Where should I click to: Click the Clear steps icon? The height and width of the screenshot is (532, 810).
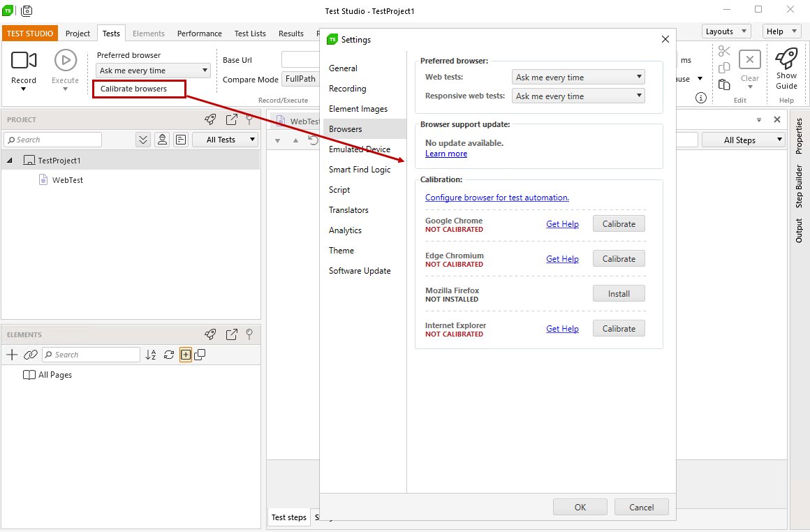click(749, 60)
